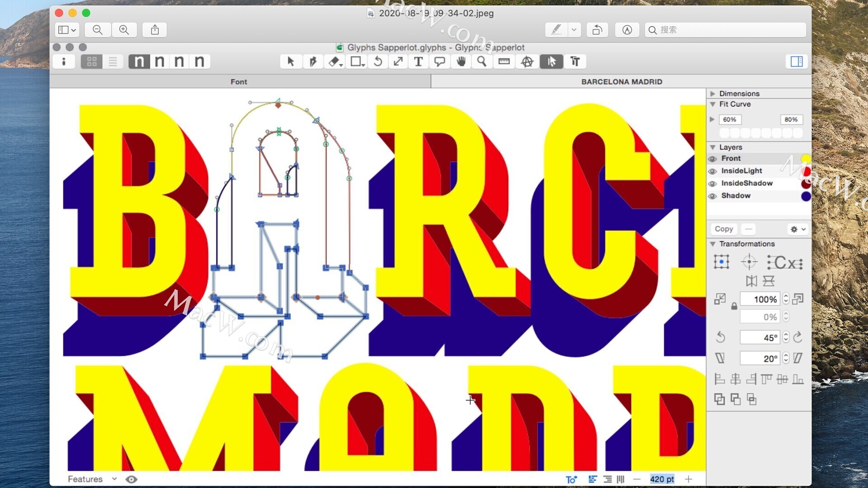Toggle visibility of InsideShadow layer

713,183
